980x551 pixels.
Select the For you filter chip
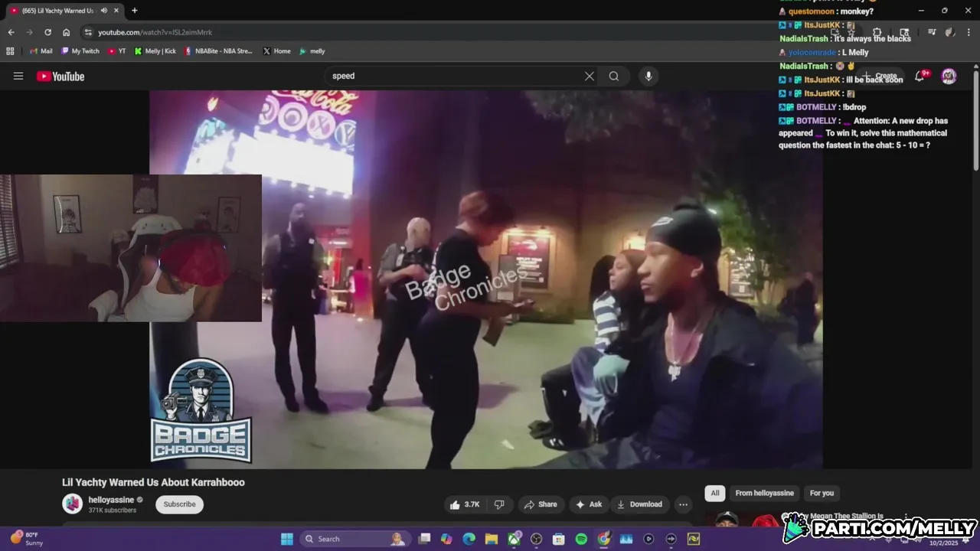pos(822,493)
